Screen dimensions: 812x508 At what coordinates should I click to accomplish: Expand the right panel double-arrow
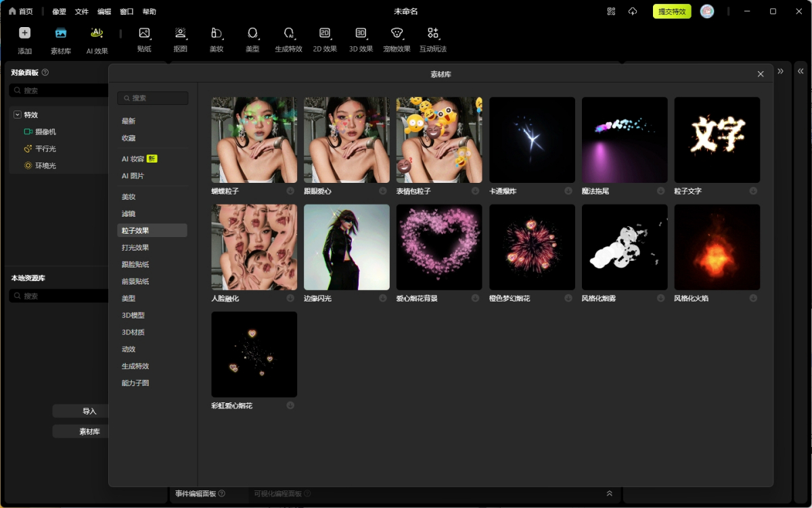[x=800, y=71]
